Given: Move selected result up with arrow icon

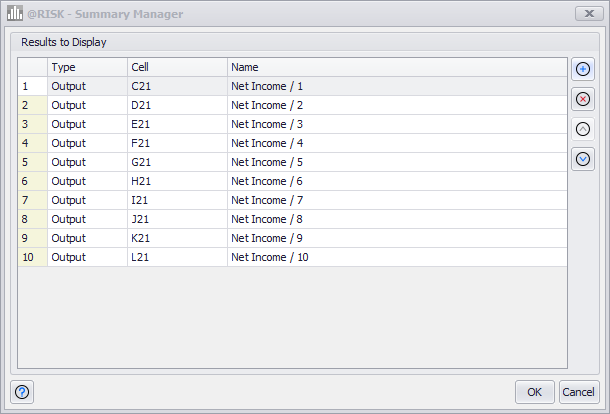Looking at the screenshot, I should pos(583,129).
